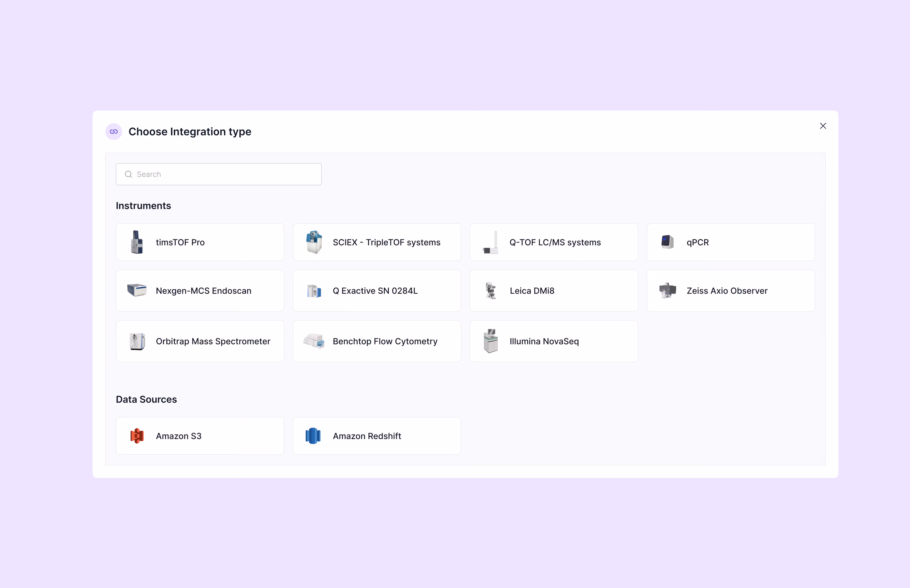Focus the Search integrations field

(x=225, y=175)
